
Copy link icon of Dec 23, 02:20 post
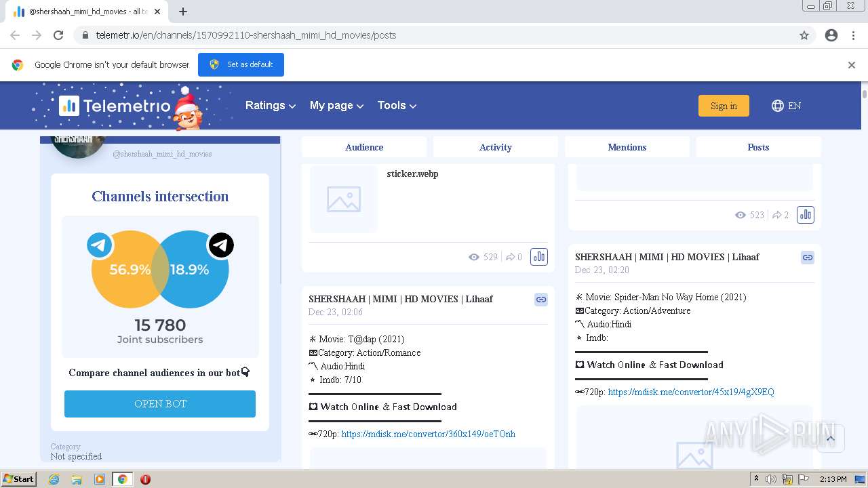(808, 257)
